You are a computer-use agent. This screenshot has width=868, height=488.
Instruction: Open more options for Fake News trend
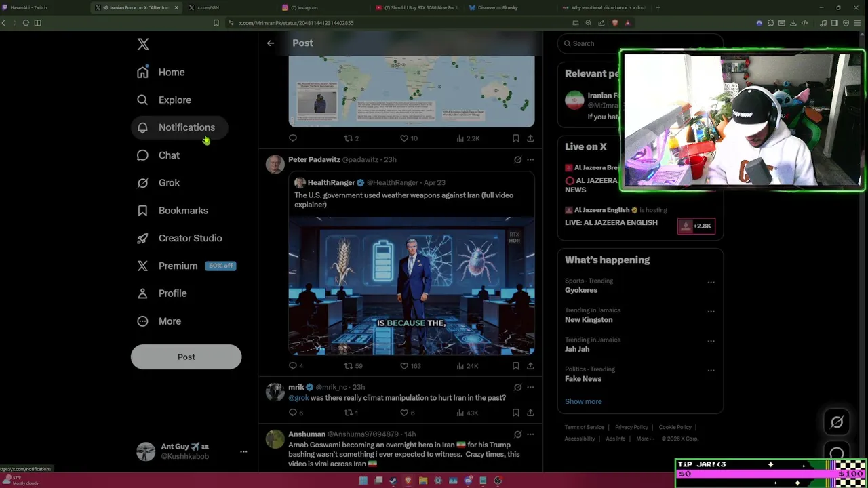[711, 371]
